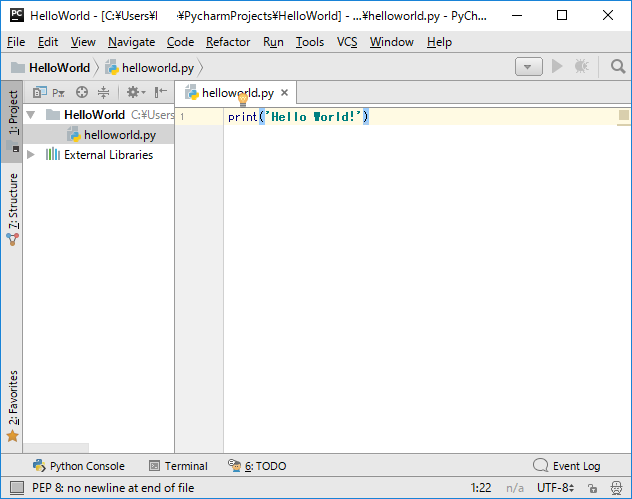The height and width of the screenshot is (499, 632).
Task: Click Scroll from Source target icon
Action: point(82,92)
